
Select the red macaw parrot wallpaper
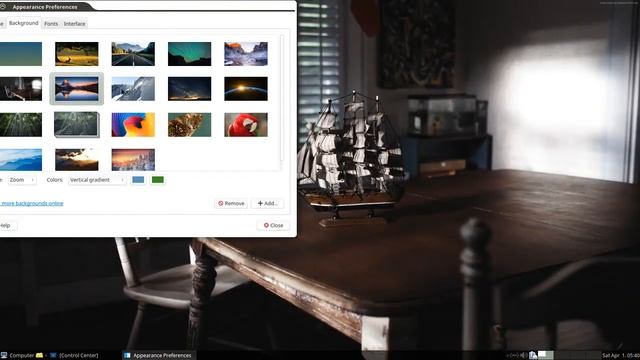click(246, 124)
